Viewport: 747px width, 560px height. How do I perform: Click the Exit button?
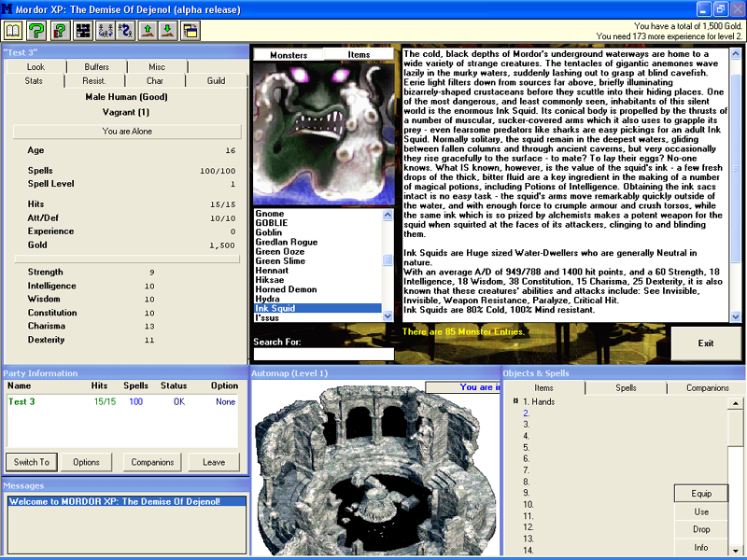pyautogui.click(x=705, y=343)
